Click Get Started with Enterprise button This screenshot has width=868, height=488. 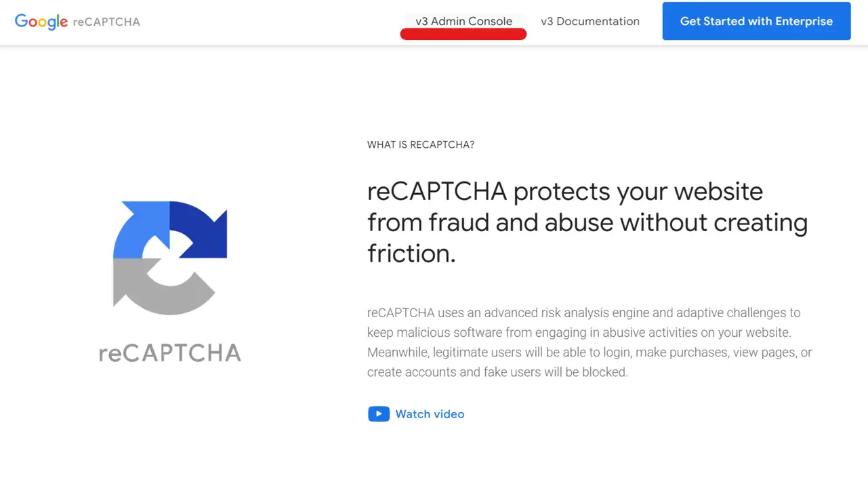coord(756,21)
